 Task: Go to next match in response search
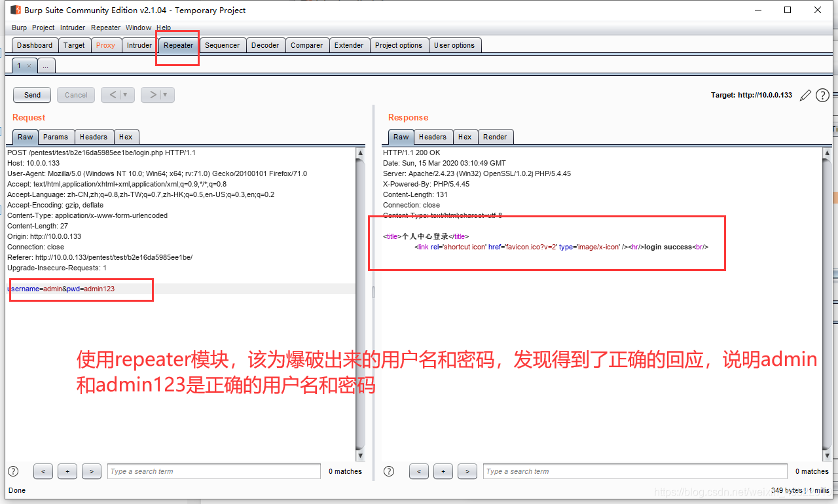coord(467,471)
